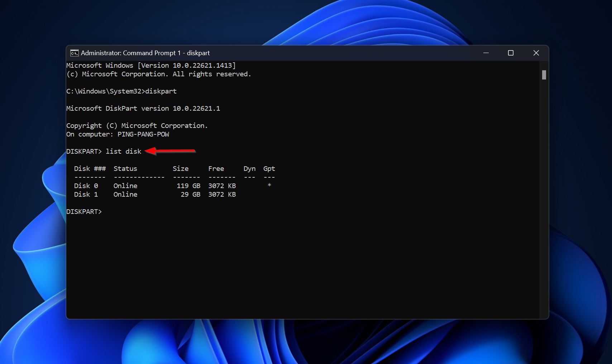Click the 'list disk' command text
Viewport: 612px width, 364px height.
click(123, 152)
